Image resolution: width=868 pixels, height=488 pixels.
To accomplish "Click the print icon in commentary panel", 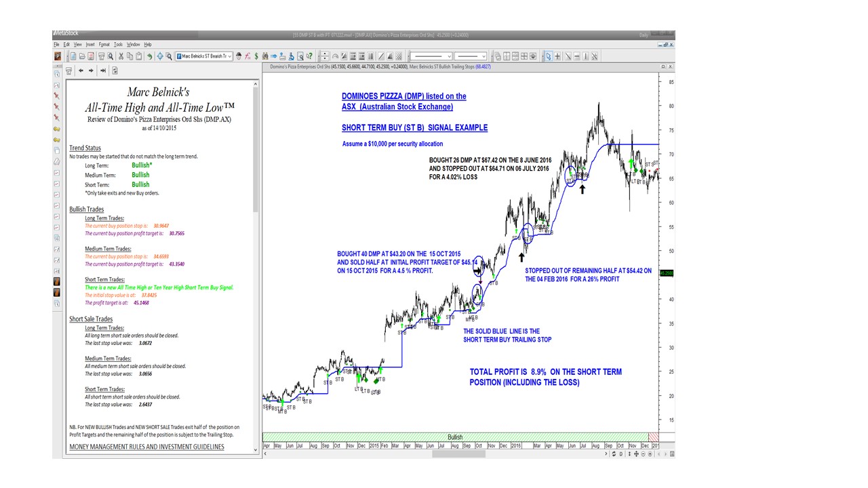I will tap(68, 70).
